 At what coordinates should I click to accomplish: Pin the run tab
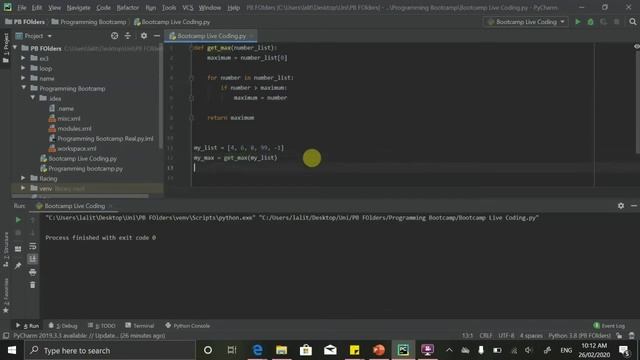point(18,266)
